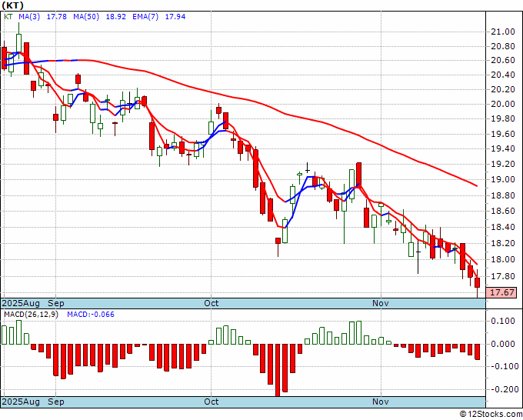Click the 18.00 price axis label

point(503,259)
